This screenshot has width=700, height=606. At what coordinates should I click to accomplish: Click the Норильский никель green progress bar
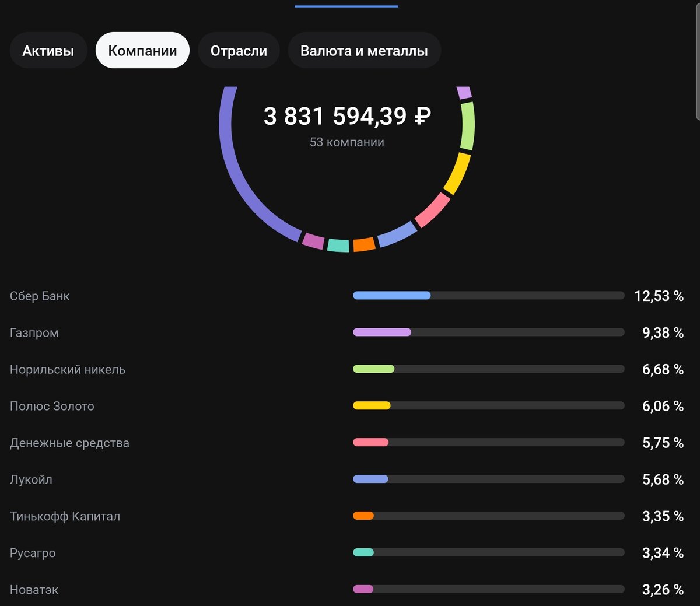point(374,369)
